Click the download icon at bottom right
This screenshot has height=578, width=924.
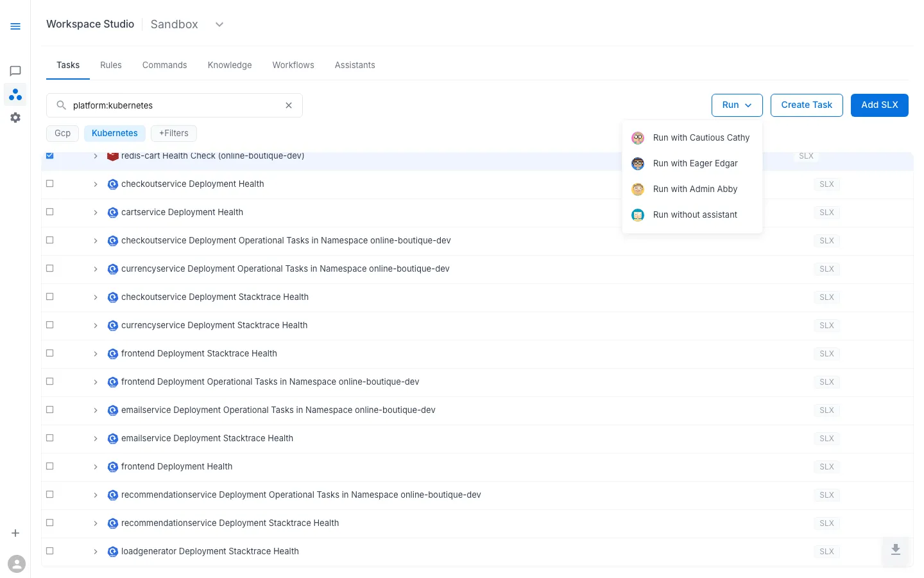click(895, 550)
